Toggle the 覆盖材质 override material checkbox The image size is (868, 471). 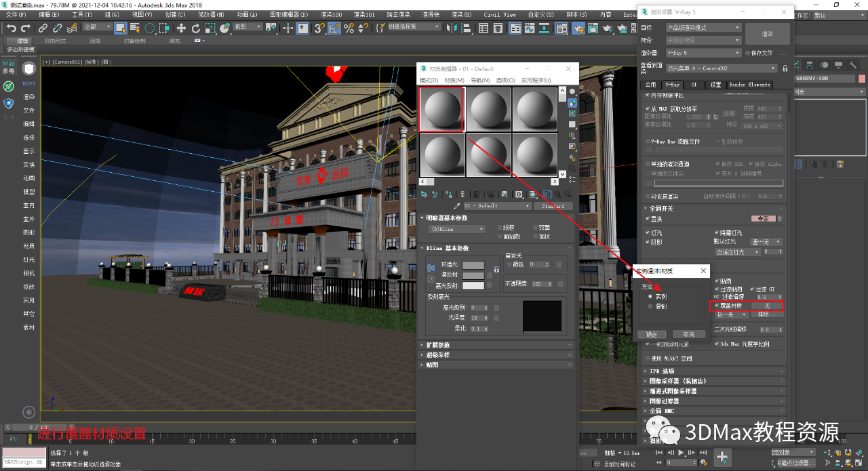point(717,306)
